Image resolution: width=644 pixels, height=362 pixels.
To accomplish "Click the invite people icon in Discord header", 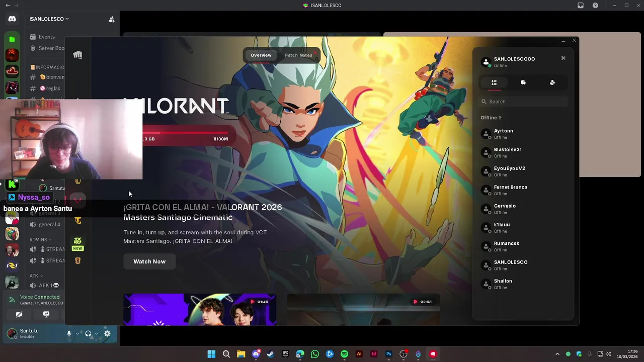I will click(x=112, y=19).
